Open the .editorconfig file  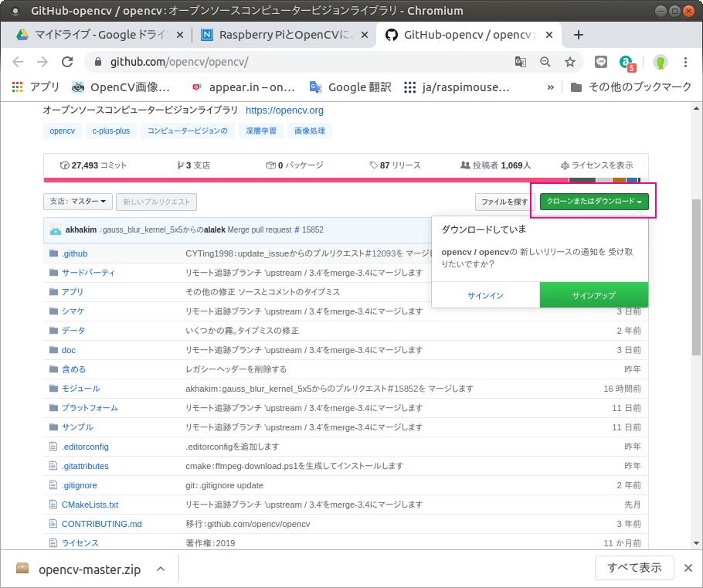85,447
